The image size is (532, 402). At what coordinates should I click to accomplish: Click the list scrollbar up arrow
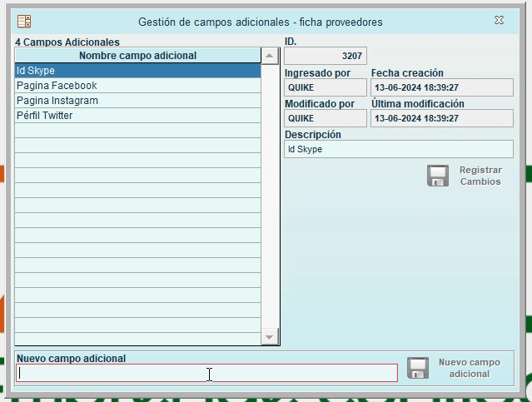270,56
